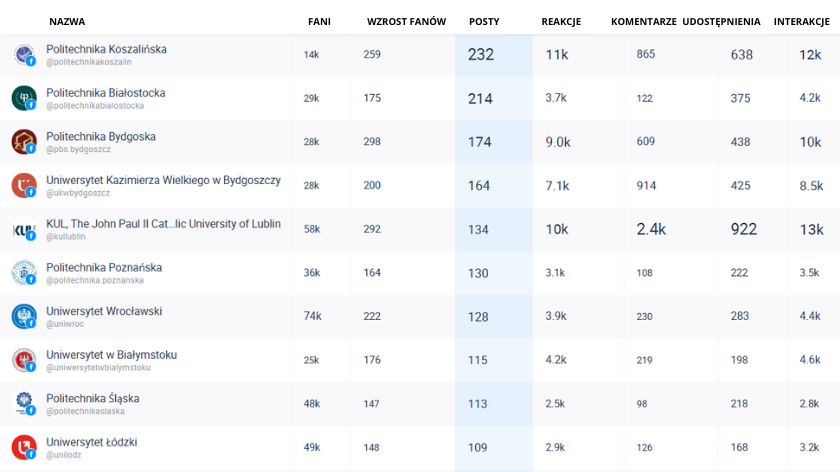Click the WZROST FANÓW column header
The width and height of the screenshot is (840, 472).
click(406, 21)
